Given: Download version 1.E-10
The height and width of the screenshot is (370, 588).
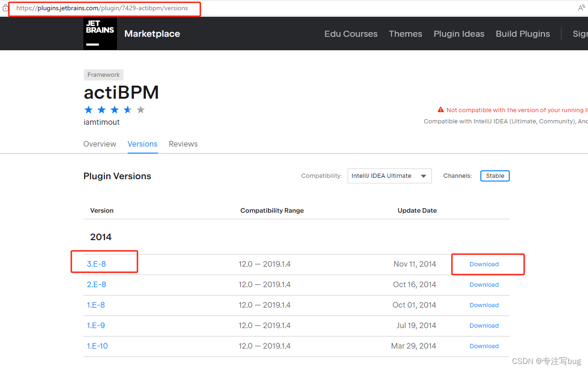Looking at the screenshot, I should [x=484, y=346].
